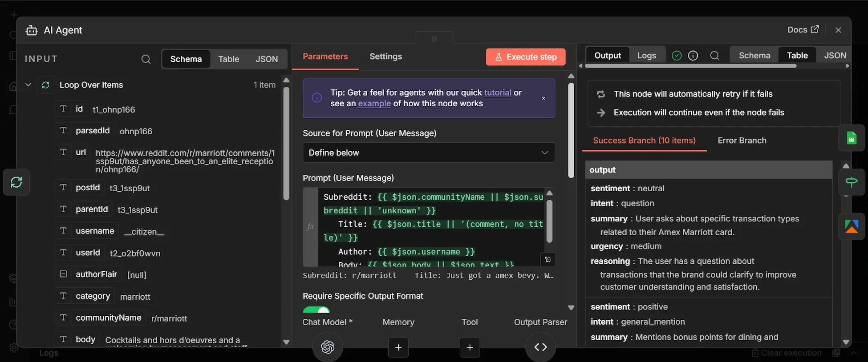Click the AI Agent robot icon in header

32,30
